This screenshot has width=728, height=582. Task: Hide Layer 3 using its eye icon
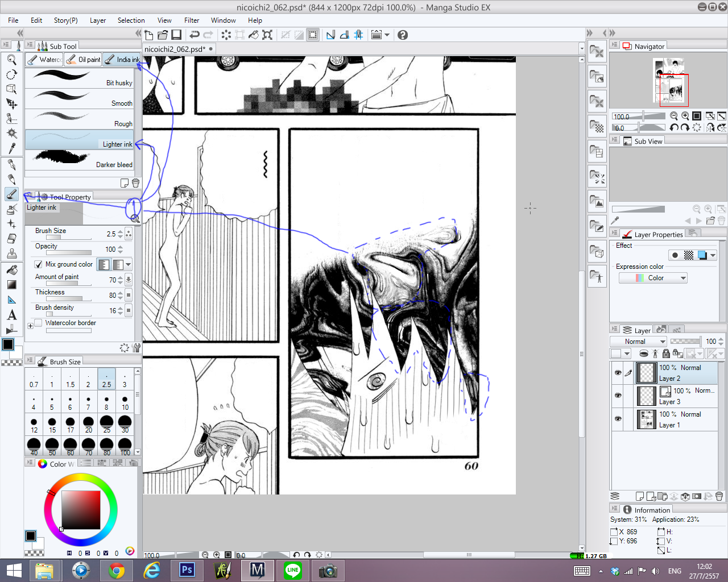[618, 396]
